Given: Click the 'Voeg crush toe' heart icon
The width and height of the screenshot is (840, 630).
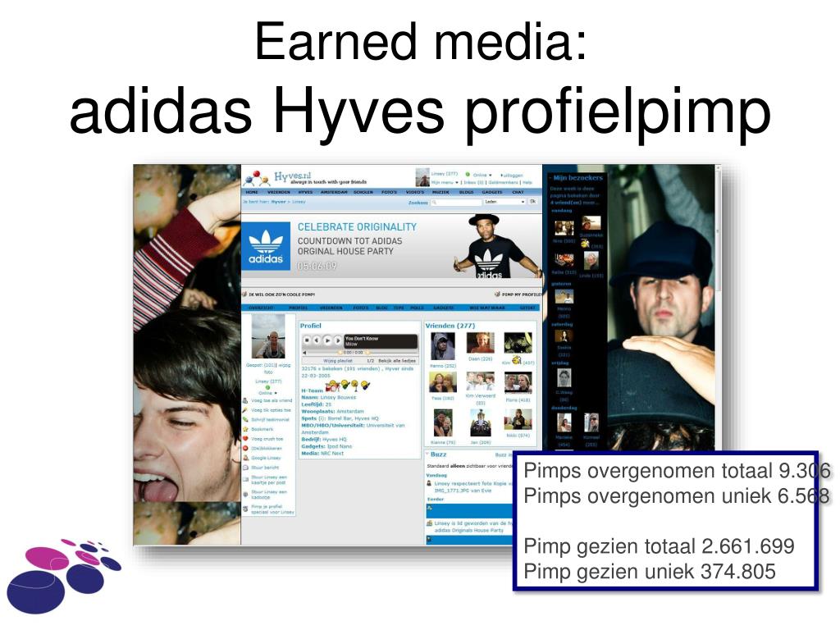Looking at the screenshot, I should click(x=245, y=439).
